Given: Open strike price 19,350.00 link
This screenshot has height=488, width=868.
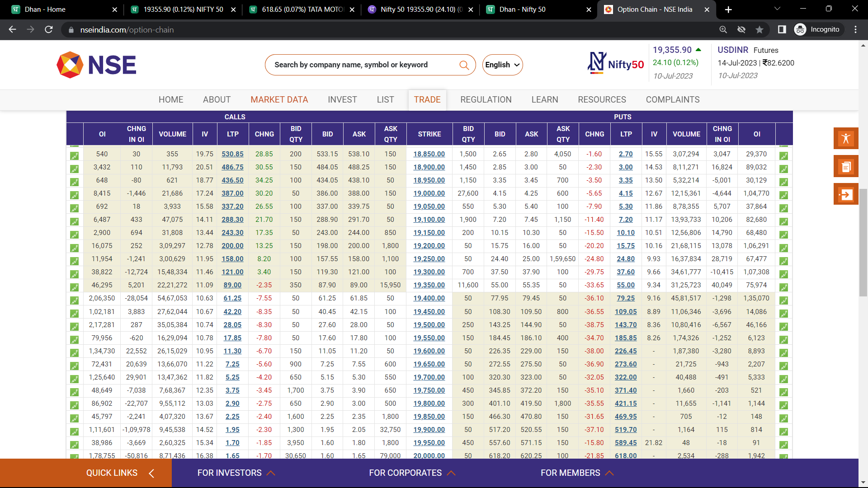Looking at the screenshot, I should click(x=429, y=285).
